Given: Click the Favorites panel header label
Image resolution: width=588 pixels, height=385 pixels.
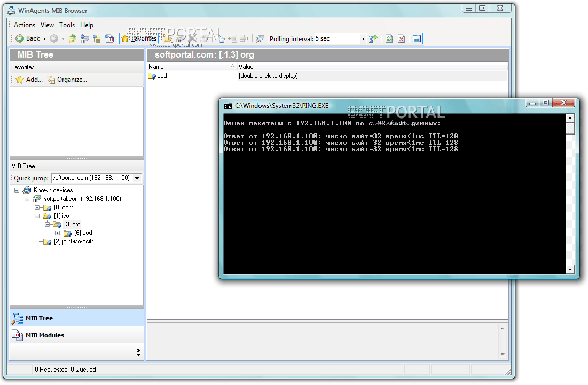Looking at the screenshot, I should [x=23, y=67].
